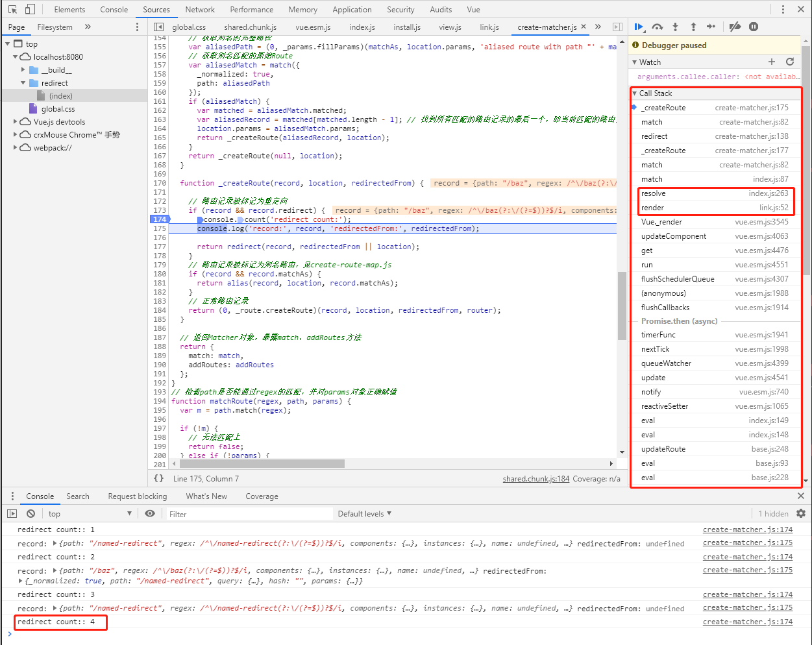Open the shared.chunk.js:184 link
Screen dimensions: 812x645
(x=535, y=478)
